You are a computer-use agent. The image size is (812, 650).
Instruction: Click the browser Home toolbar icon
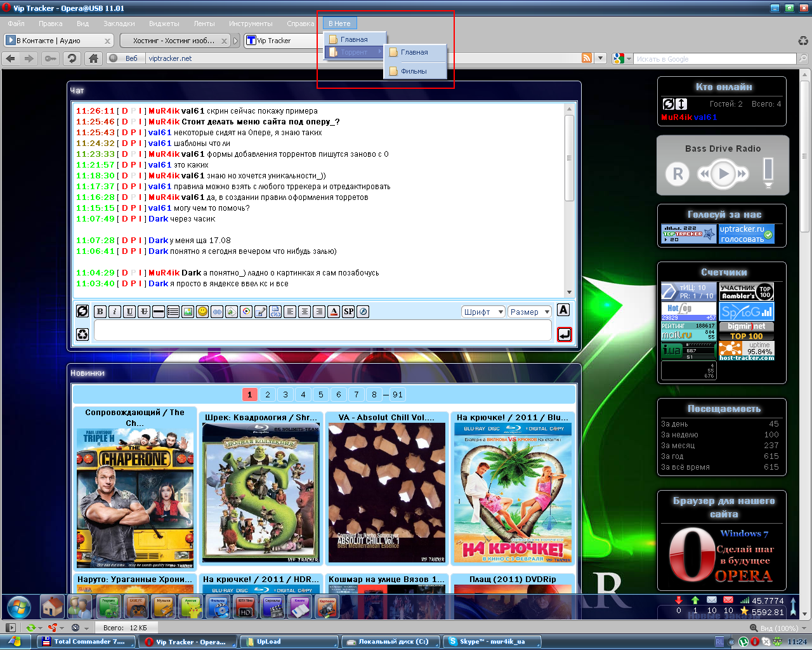point(93,58)
